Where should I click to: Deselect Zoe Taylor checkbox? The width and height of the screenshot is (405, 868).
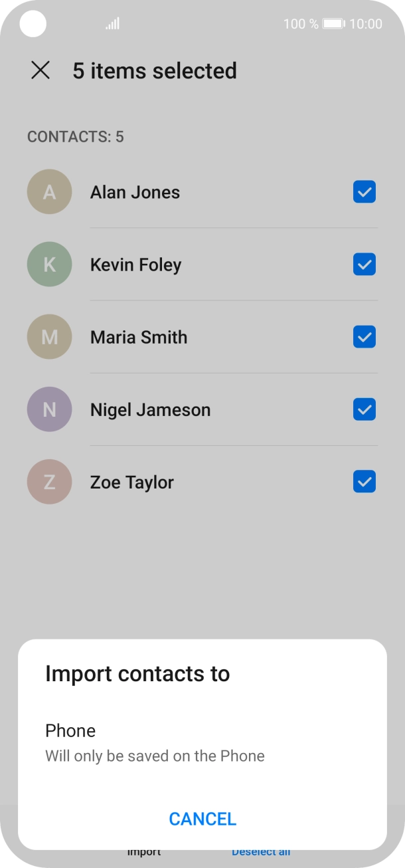(x=364, y=482)
